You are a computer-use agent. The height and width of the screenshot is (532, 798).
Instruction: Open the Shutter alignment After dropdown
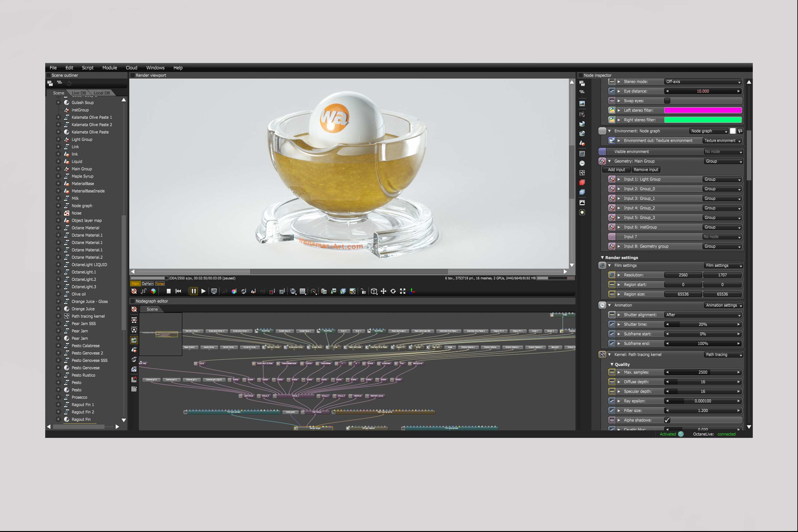click(703, 315)
